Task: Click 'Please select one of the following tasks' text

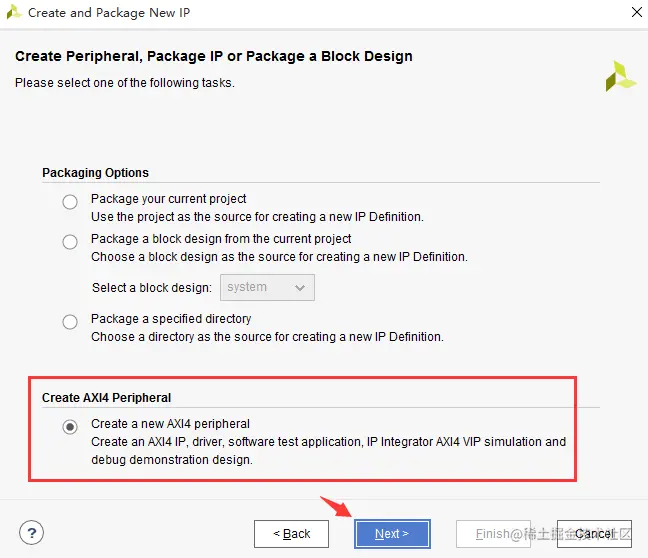Action: pyautogui.click(x=125, y=82)
